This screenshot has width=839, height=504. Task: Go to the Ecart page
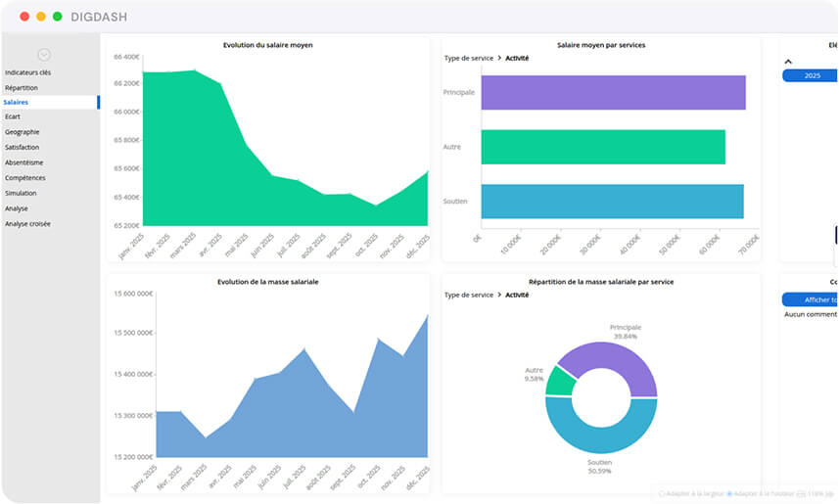[13, 116]
